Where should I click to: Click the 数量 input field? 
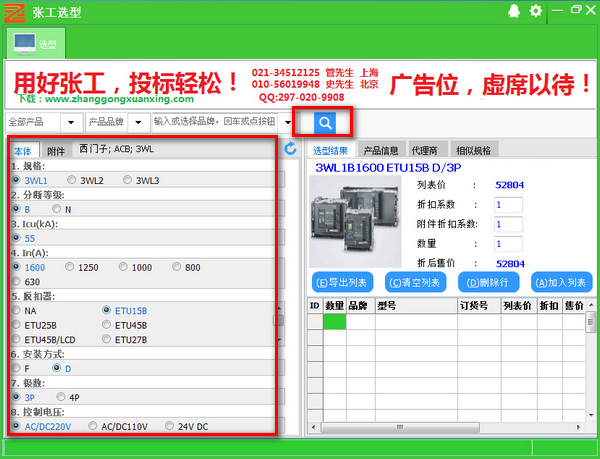(x=509, y=244)
